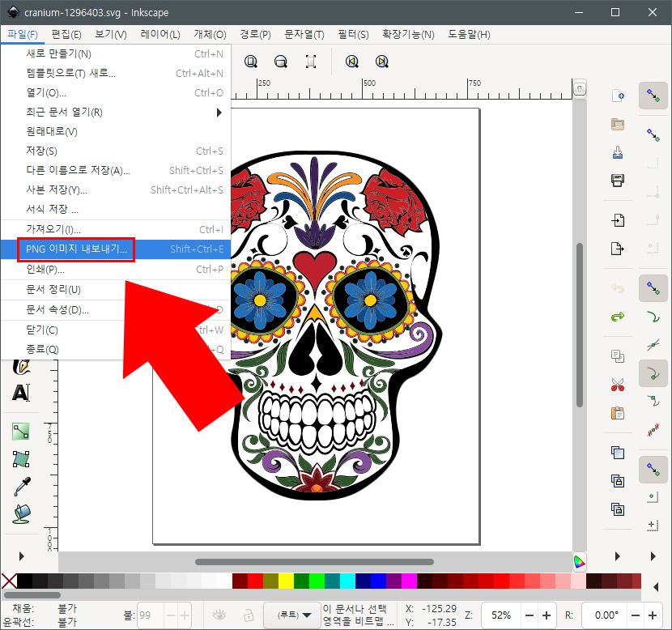Click the previous zoom icon
The height and width of the screenshot is (630, 672).
click(352, 62)
